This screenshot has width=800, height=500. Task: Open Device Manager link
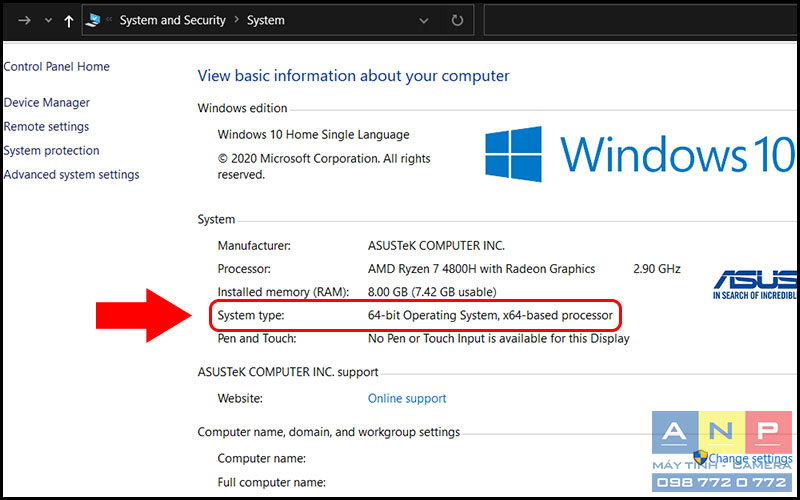pyautogui.click(x=46, y=103)
